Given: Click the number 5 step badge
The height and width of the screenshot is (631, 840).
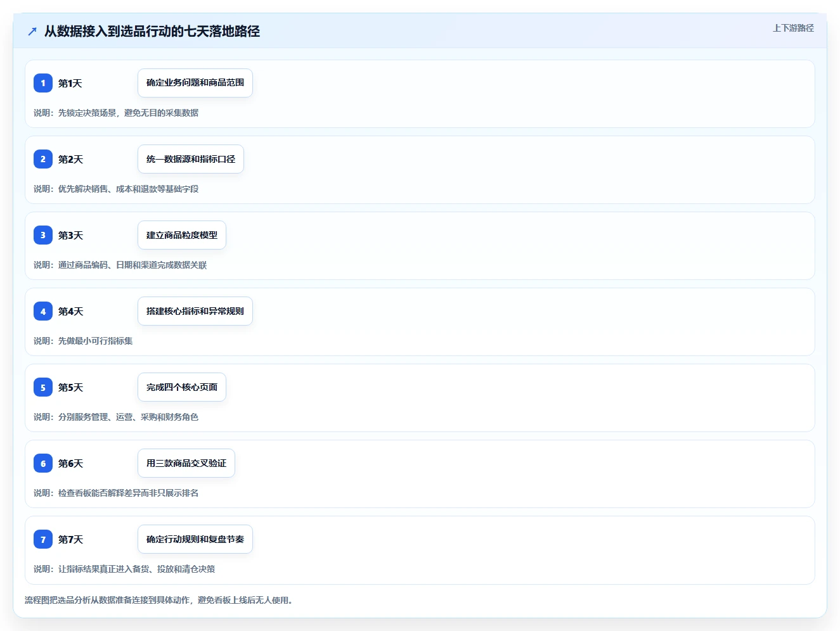Looking at the screenshot, I should point(43,387).
